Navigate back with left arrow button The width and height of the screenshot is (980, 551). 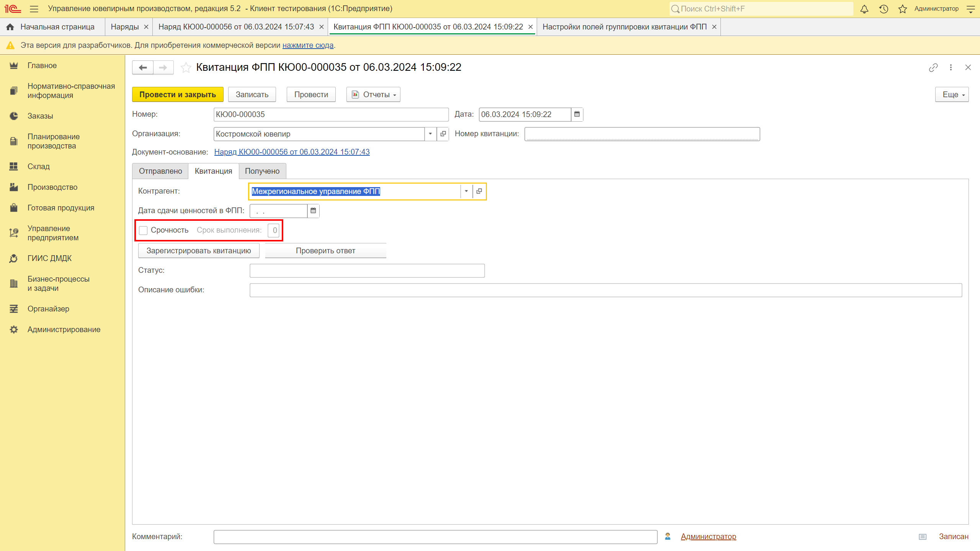coord(143,68)
